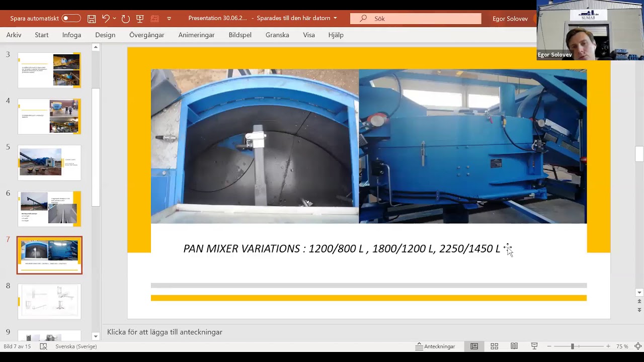
Task: Click the Save diskette icon
Action: coord(92,19)
